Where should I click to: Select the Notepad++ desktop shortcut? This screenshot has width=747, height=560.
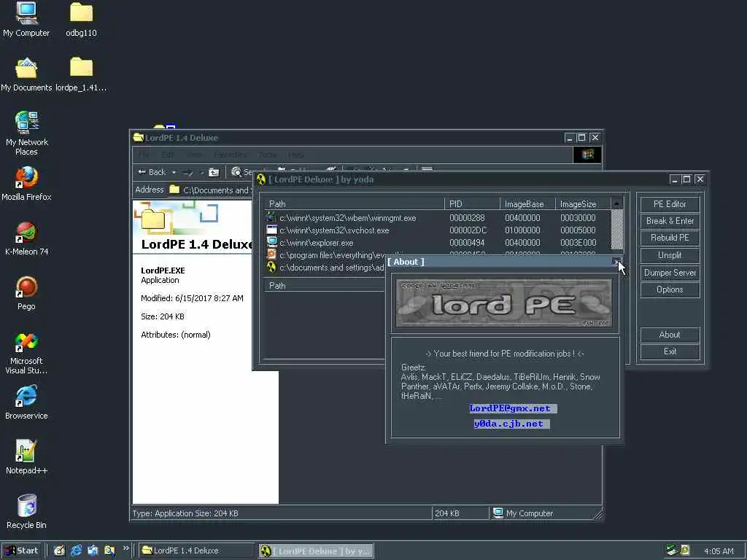click(x=26, y=457)
